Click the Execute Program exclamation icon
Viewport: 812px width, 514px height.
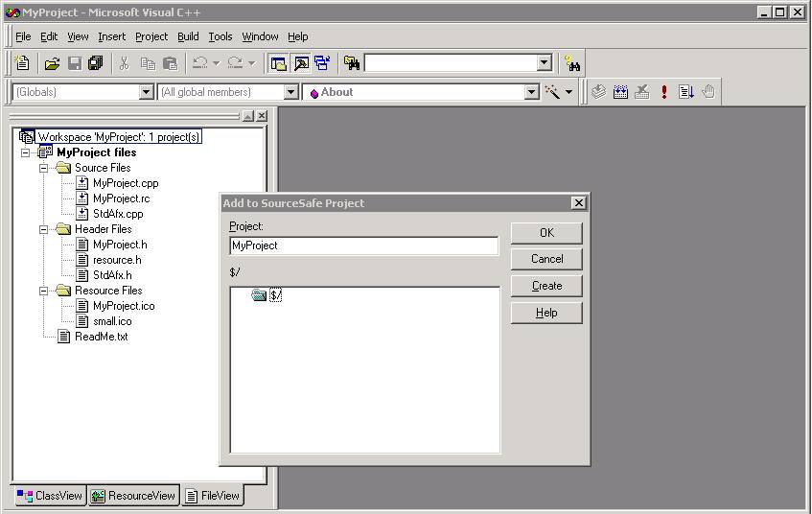[664, 92]
